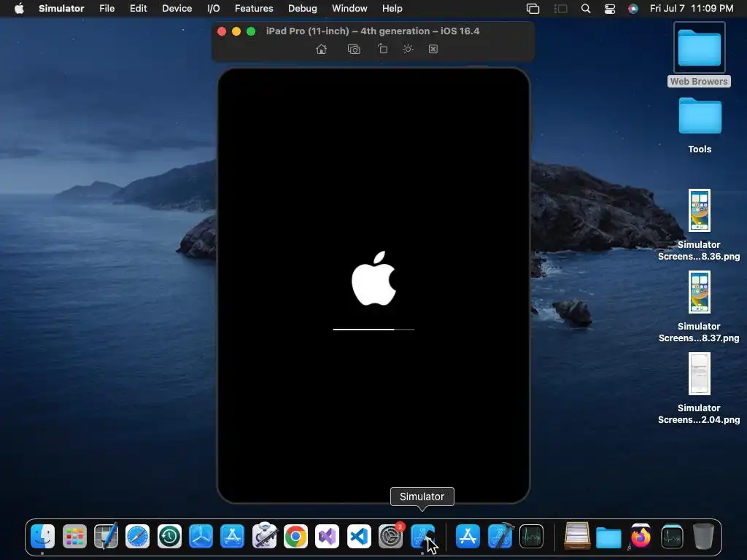Image resolution: width=747 pixels, height=560 pixels.
Task: Open the Device menu
Action: pyautogui.click(x=177, y=9)
